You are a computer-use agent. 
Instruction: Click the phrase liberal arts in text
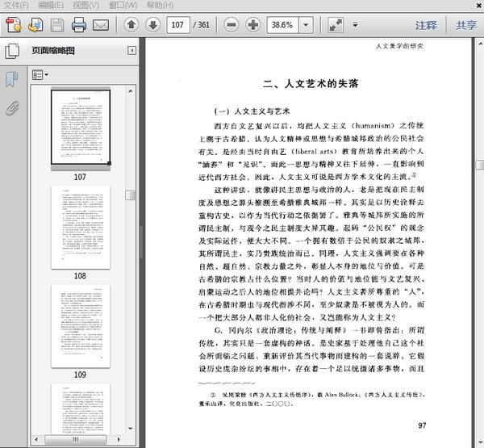315,152
